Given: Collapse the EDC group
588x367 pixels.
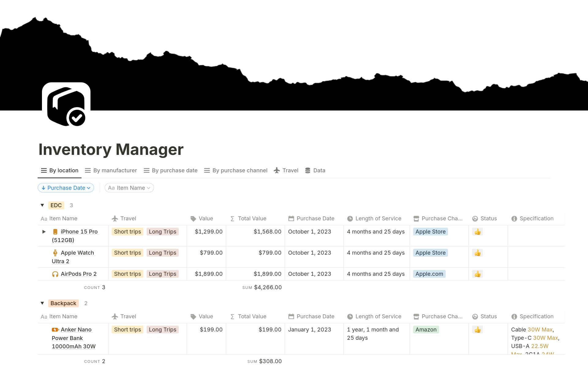Looking at the screenshot, I should tap(42, 205).
